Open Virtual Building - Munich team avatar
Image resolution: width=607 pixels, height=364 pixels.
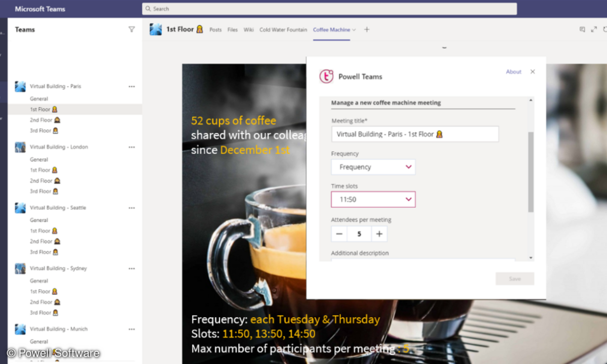[x=20, y=329]
